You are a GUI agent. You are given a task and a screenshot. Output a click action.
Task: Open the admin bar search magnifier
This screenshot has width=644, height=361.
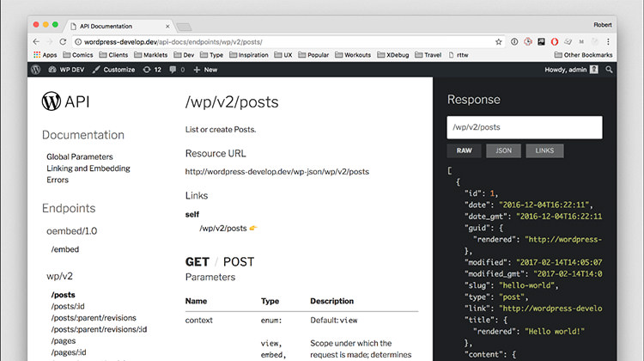(610, 70)
